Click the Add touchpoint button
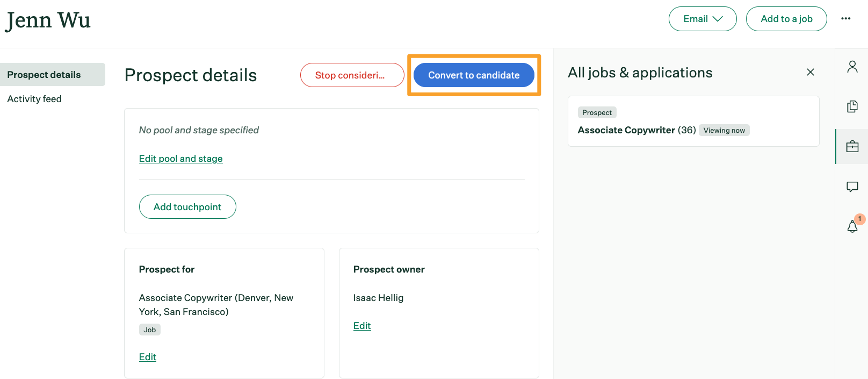This screenshot has height=379, width=868. point(187,207)
